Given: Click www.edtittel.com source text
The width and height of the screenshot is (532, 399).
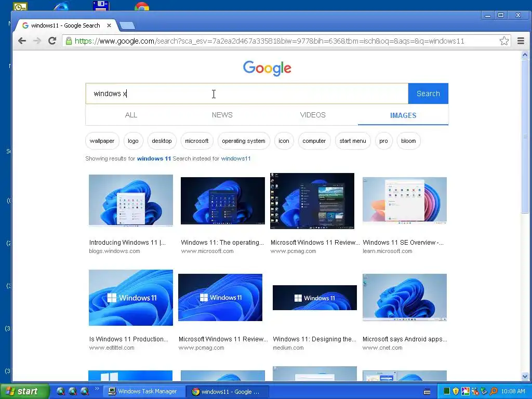Looking at the screenshot, I should [112, 348].
